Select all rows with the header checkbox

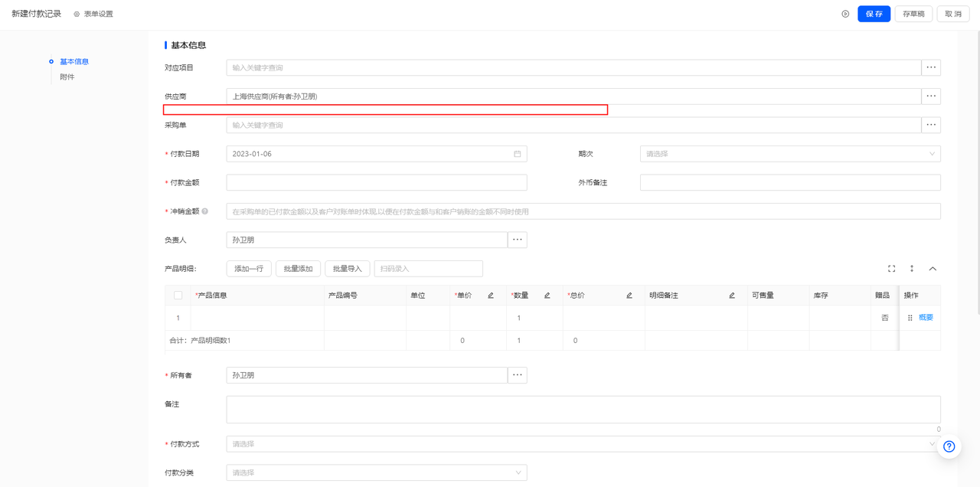point(178,296)
